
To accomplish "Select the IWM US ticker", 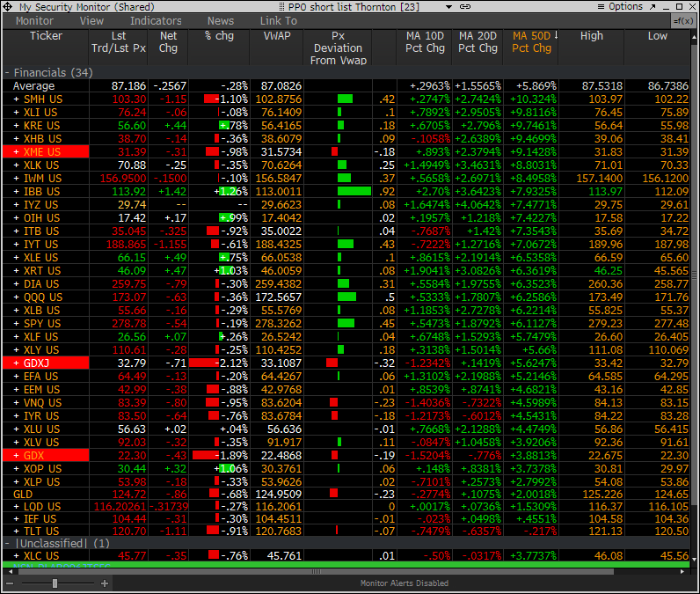I will (x=42, y=178).
